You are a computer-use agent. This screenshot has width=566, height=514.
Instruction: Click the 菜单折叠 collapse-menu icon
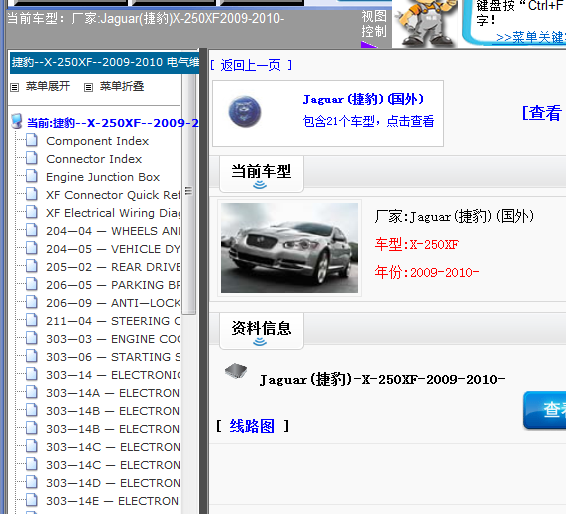(x=88, y=87)
